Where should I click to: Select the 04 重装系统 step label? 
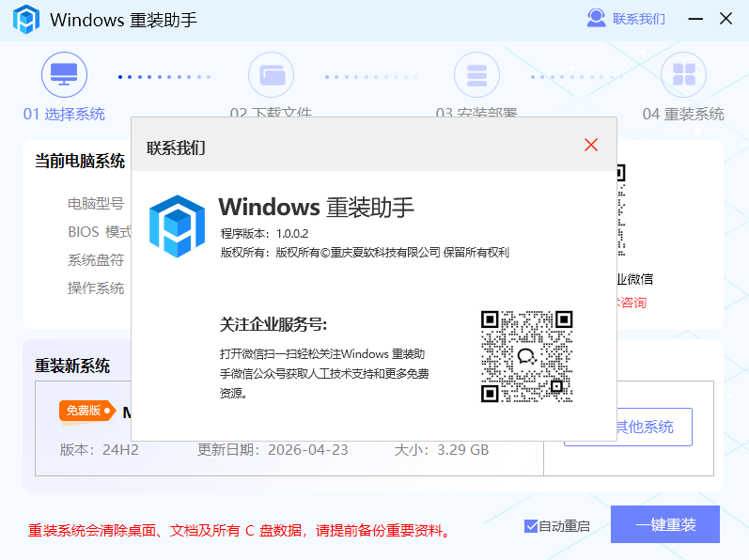click(x=683, y=114)
